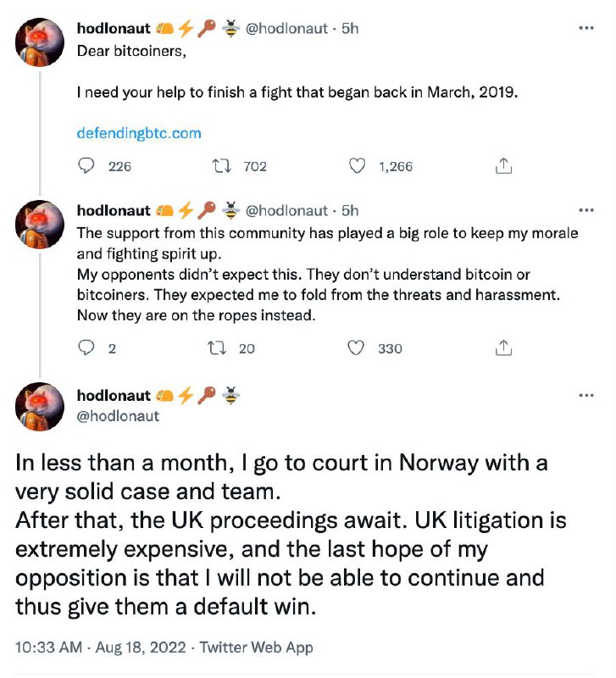Like the first tweet with 1,266 likes
616x678 pixels.
(358, 166)
